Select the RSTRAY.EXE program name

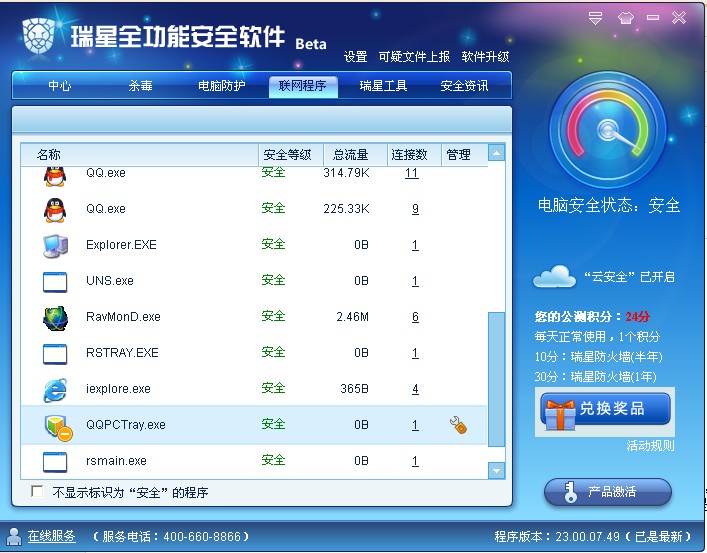coord(122,353)
